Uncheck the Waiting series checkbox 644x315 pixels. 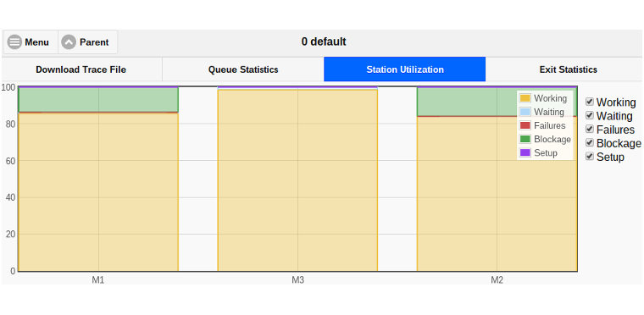point(590,115)
